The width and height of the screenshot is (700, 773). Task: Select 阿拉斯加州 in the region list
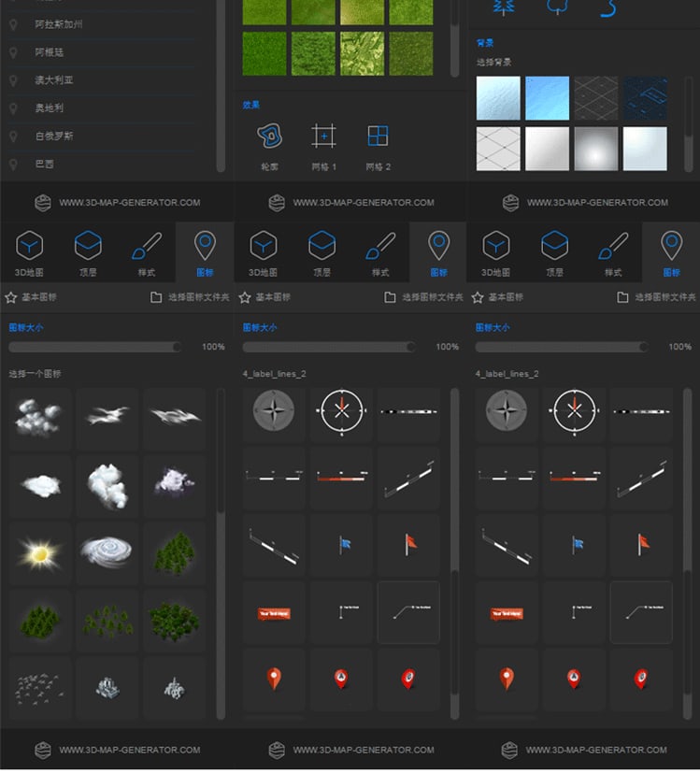pos(59,24)
